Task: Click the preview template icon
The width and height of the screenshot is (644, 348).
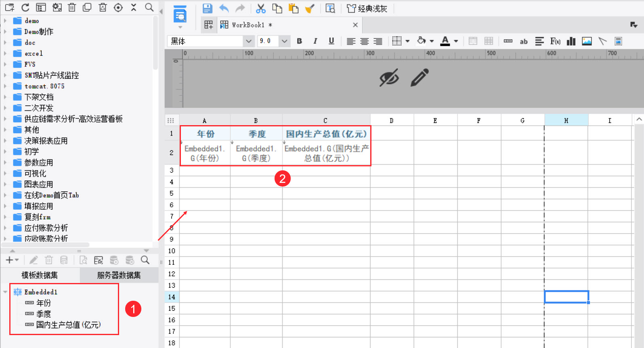Action: click(180, 15)
